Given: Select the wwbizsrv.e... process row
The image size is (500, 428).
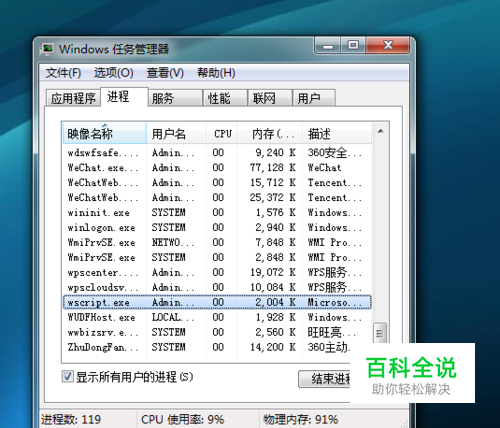Looking at the screenshot, I should 217,332.
